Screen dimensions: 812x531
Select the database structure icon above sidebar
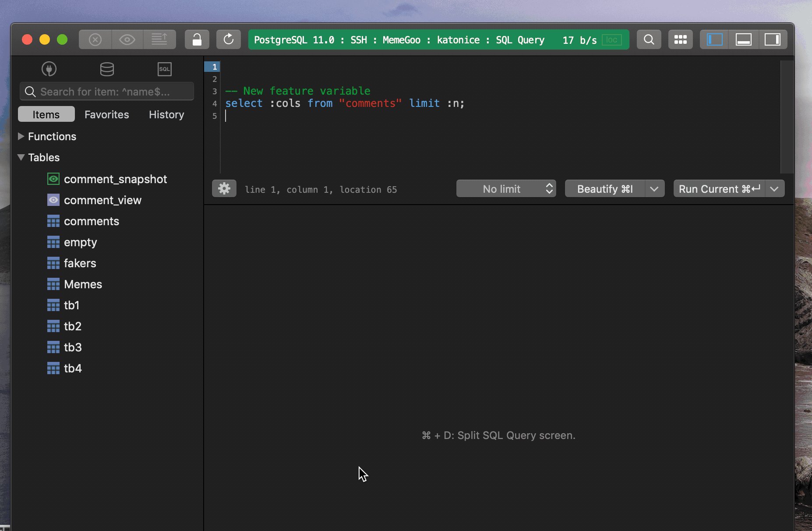(106, 69)
